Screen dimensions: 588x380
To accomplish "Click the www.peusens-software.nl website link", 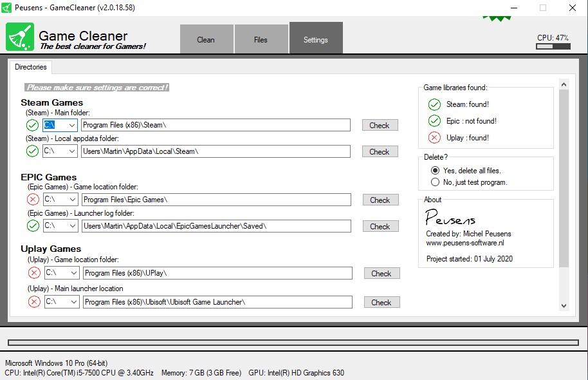I will [x=465, y=243].
